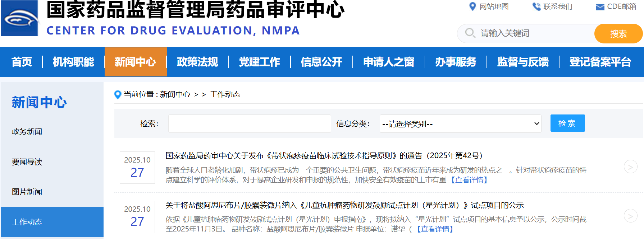The image size is (644, 239).
Task: Click the site map location pin icon
Action: tap(472, 6)
